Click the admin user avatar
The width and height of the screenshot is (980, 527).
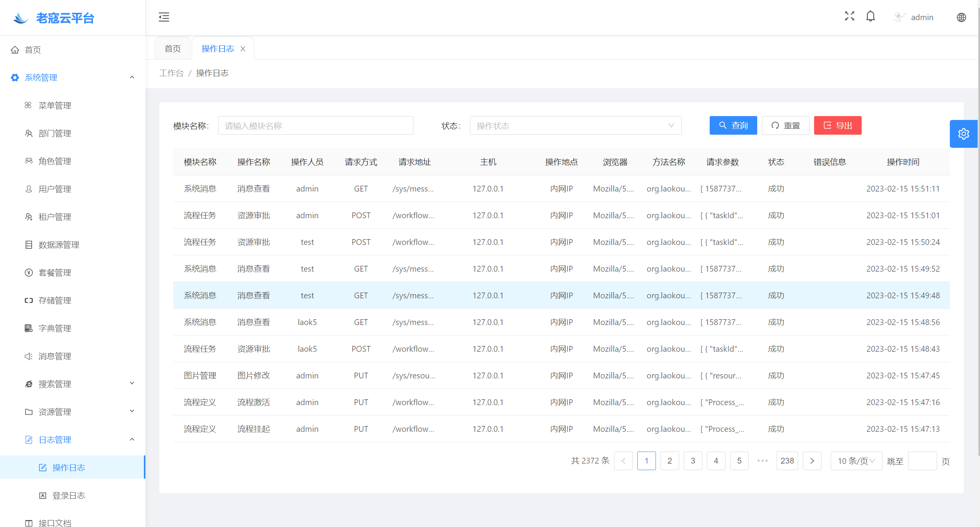899,17
